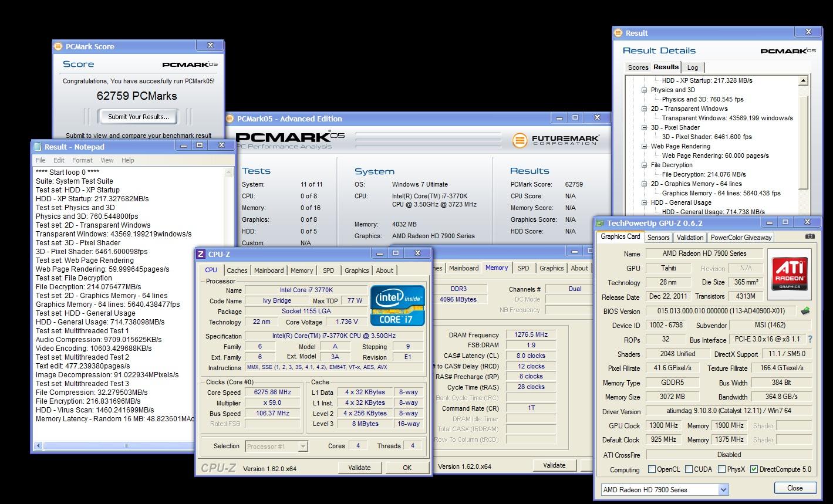
Task: Click OK in the CPU-Z window
Action: [407, 468]
